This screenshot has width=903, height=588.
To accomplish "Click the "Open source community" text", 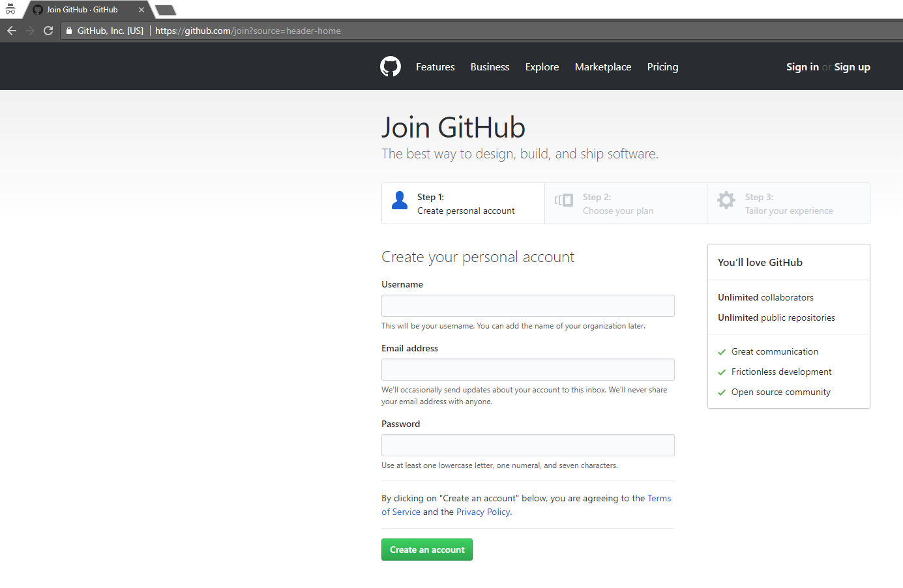I will tap(780, 392).
